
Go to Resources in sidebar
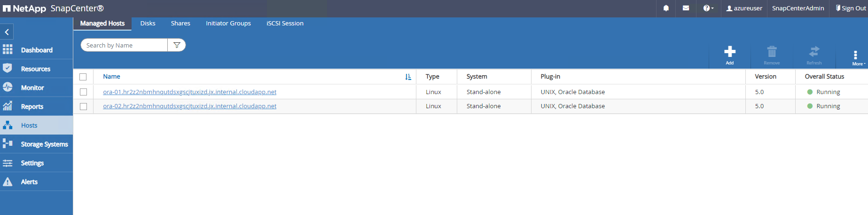pyautogui.click(x=35, y=69)
